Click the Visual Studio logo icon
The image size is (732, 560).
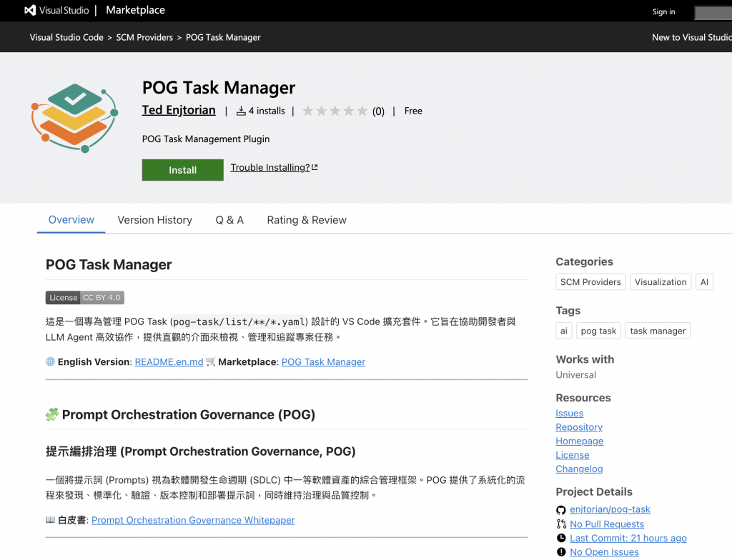click(x=30, y=10)
